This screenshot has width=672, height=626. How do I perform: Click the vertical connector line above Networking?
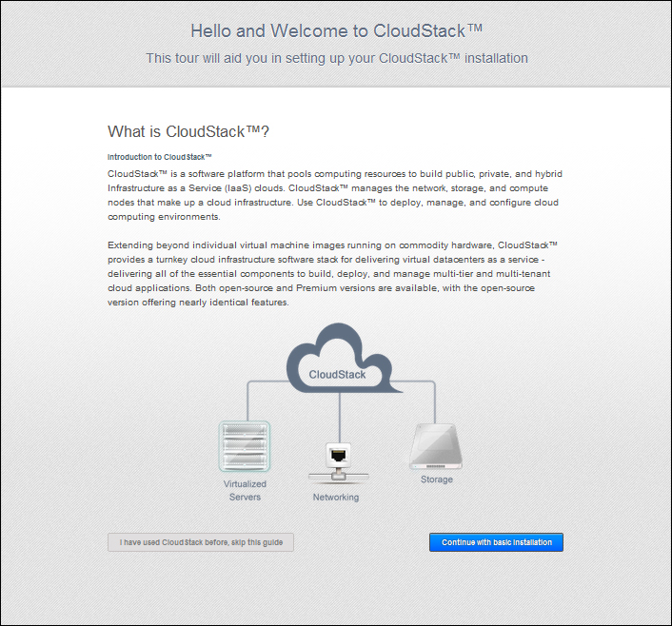[338, 414]
